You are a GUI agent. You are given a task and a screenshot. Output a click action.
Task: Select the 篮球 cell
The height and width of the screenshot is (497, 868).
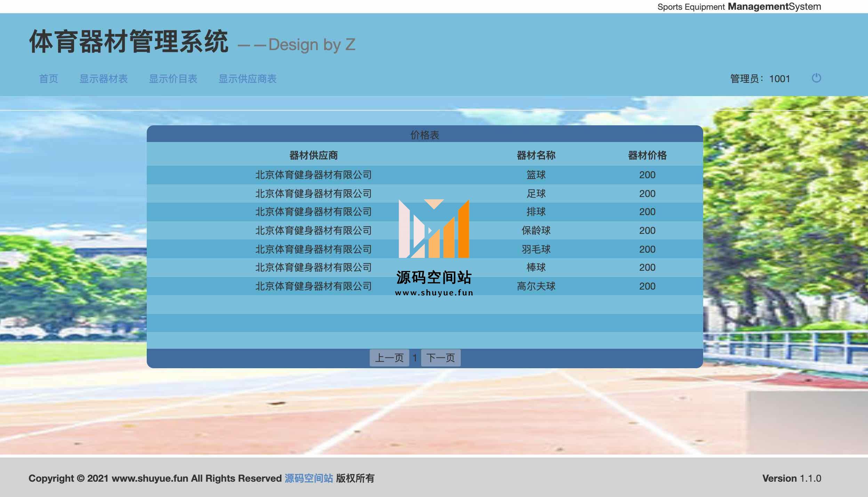(536, 175)
